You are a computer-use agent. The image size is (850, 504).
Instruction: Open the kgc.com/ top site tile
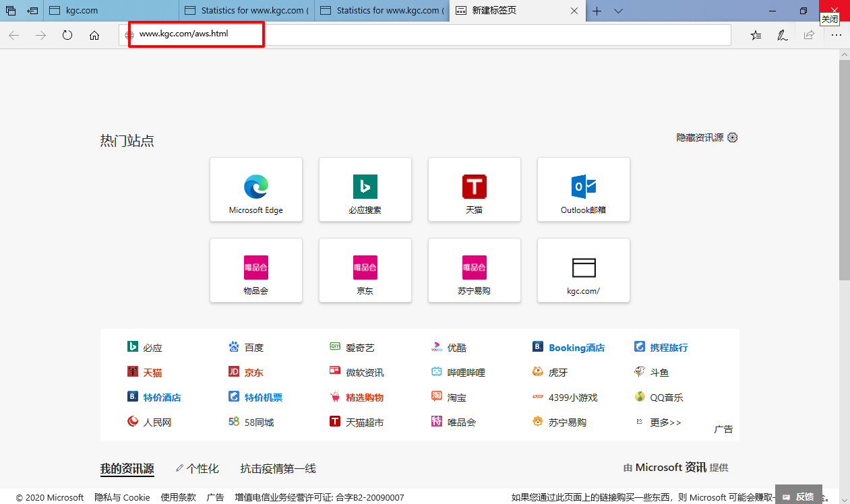pos(584,270)
